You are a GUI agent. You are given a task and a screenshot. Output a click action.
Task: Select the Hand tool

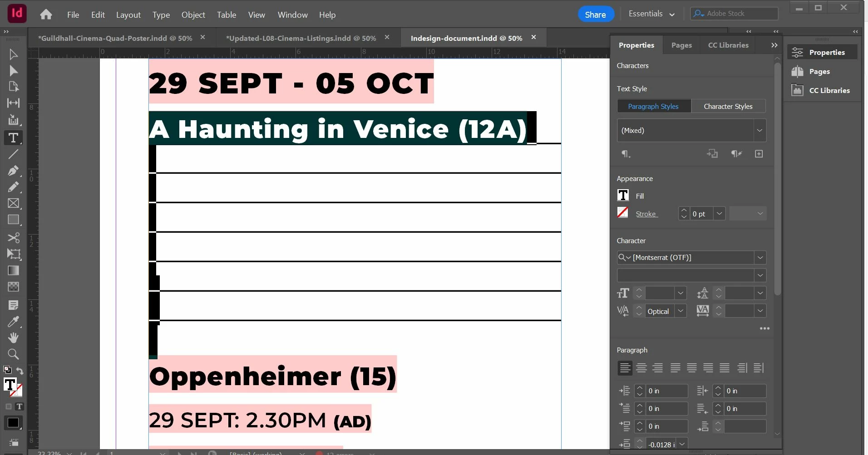(13, 338)
